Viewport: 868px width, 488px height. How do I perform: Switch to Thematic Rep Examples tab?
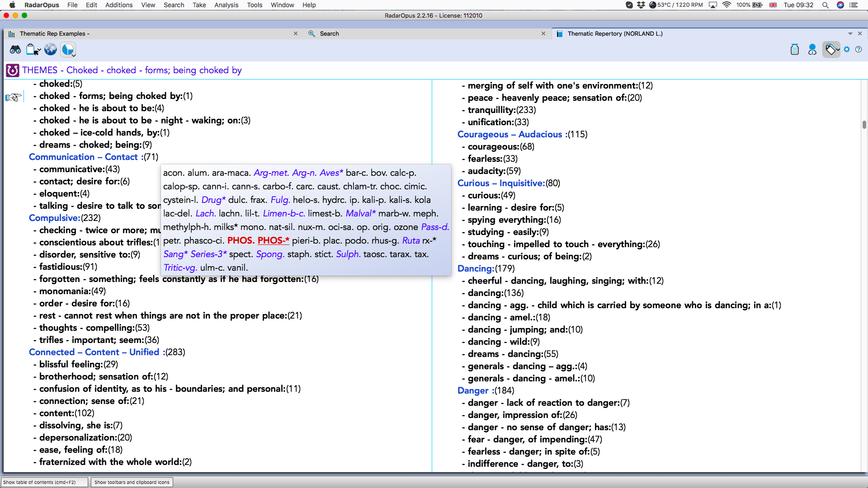[55, 34]
